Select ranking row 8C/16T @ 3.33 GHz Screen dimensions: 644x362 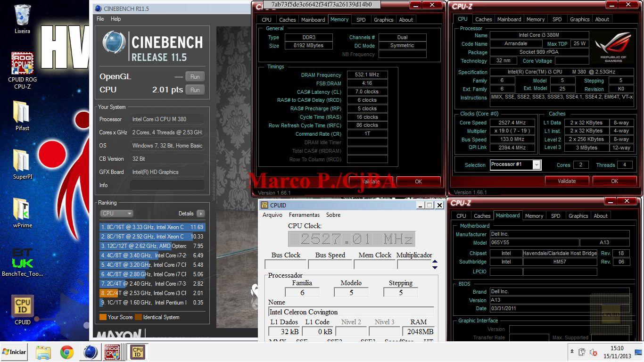[x=152, y=227]
